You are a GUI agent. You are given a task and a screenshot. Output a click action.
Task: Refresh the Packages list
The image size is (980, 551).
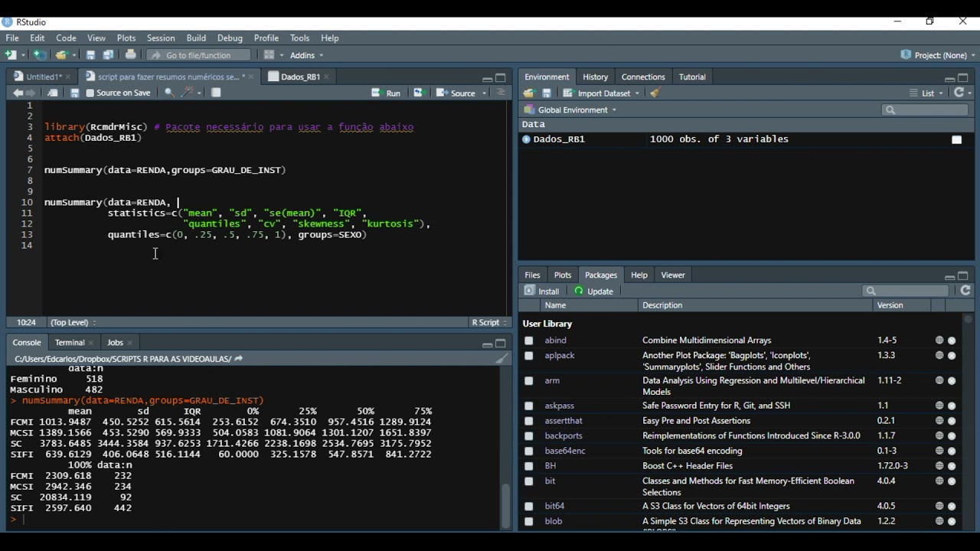[965, 291]
